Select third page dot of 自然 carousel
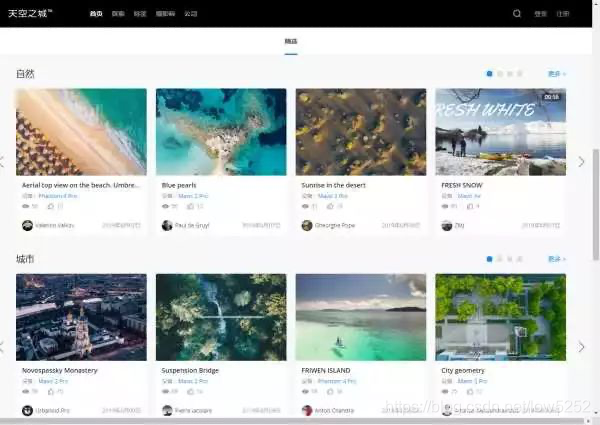This screenshot has width=600, height=425. 510,73
